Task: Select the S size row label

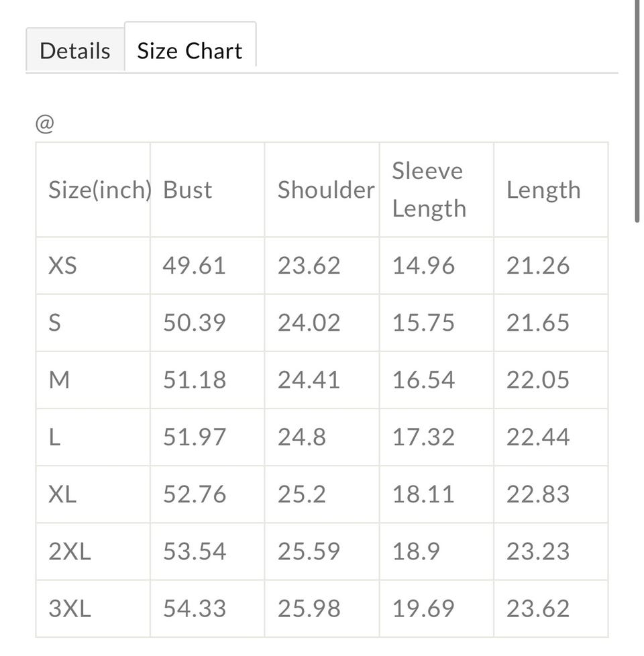Action: [x=55, y=323]
